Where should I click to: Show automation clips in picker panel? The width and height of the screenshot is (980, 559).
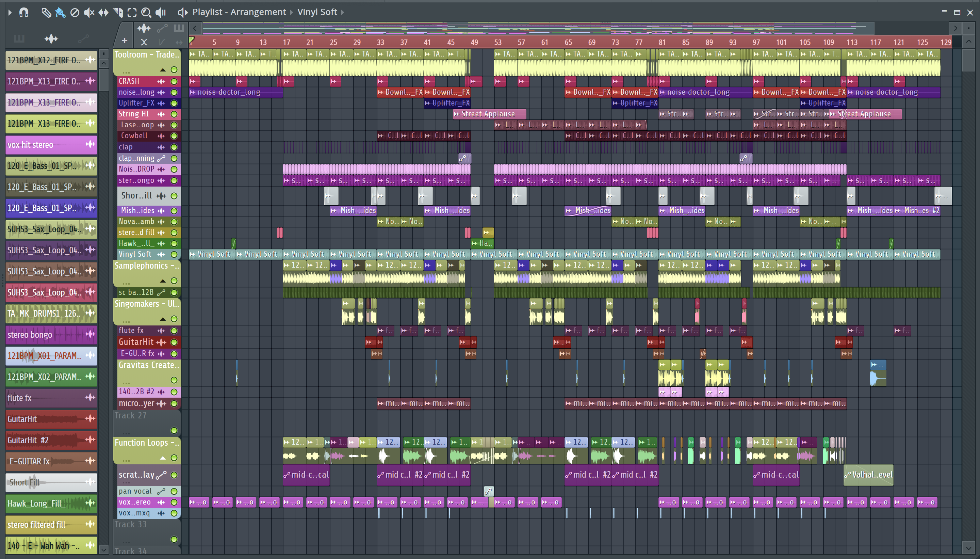tap(83, 39)
